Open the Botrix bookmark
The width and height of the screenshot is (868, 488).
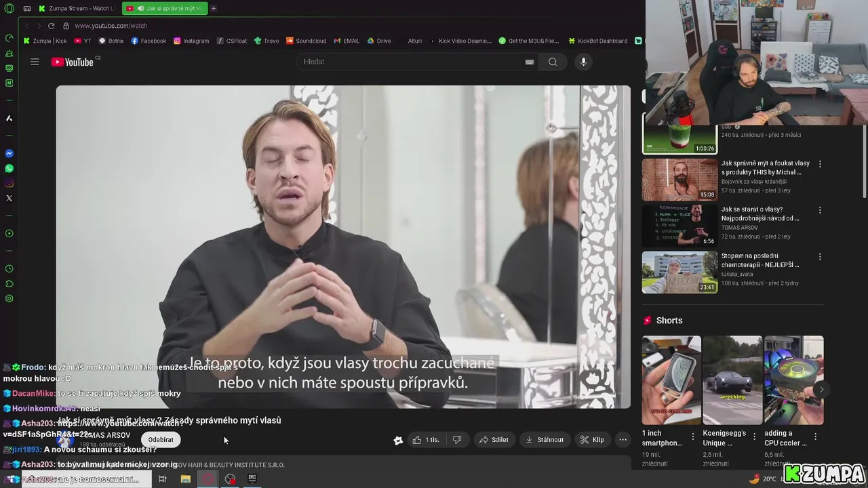pyautogui.click(x=111, y=41)
